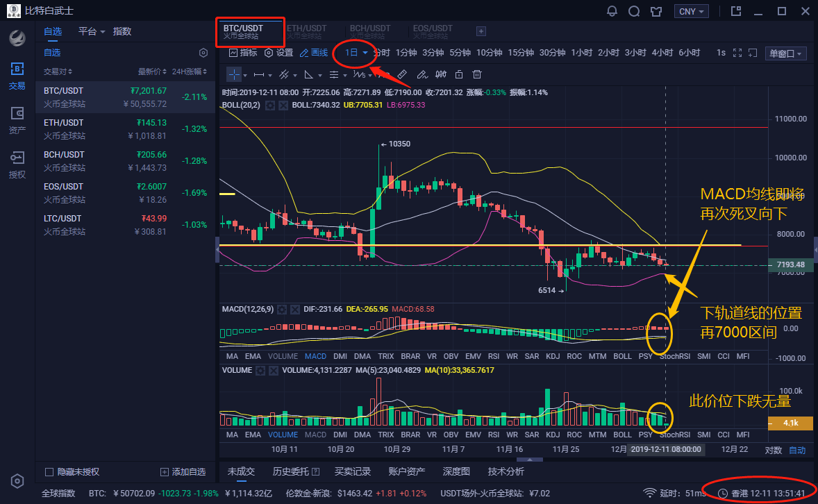Screen dimensions: 818x504
Task: Expand the 平台 platform dropdown
Action: pos(92,31)
